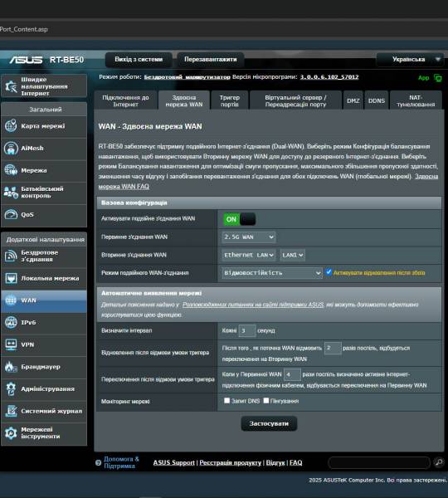Viewport: 448px width, 498px height.
Task: Switch to Підключення до Інтернет tab
Action: [x=125, y=100]
